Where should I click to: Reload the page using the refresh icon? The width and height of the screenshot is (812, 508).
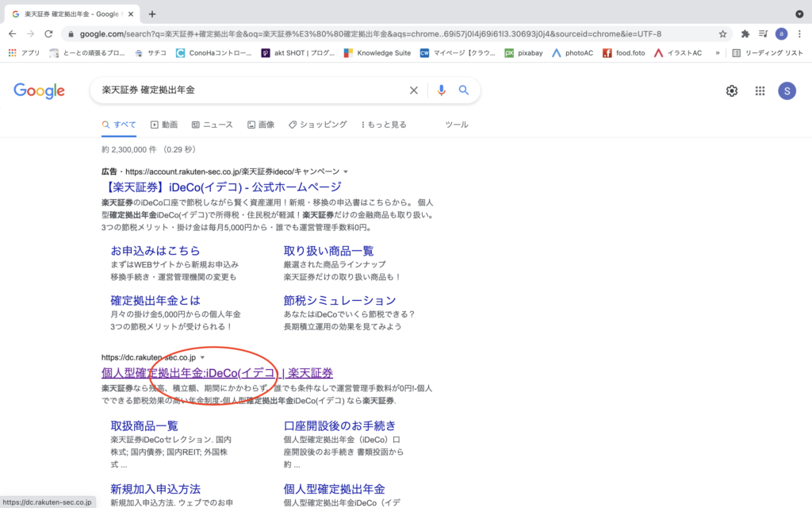coord(49,34)
